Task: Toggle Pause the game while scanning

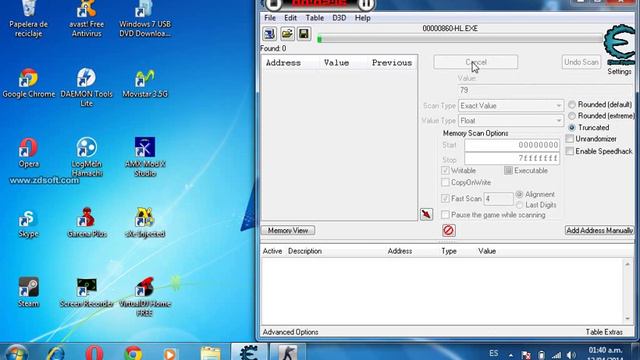Action: pyautogui.click(x=445, y=215)
